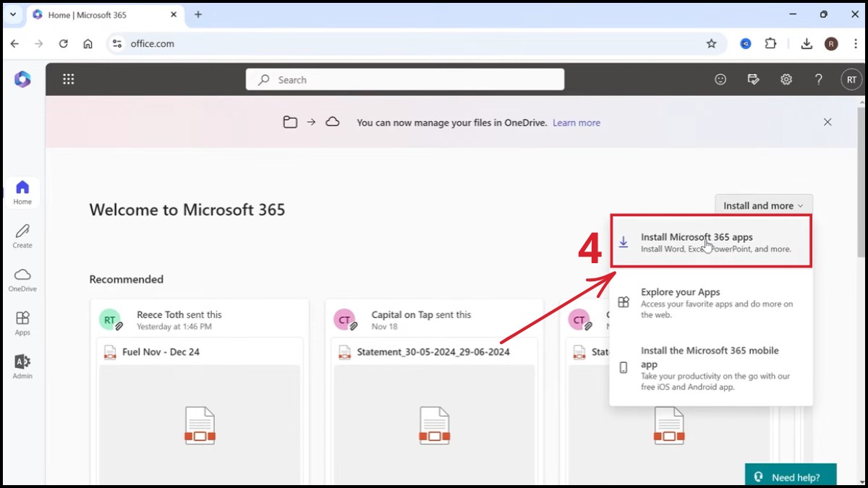Click the site info icon by URL

(x=117, y=43)
